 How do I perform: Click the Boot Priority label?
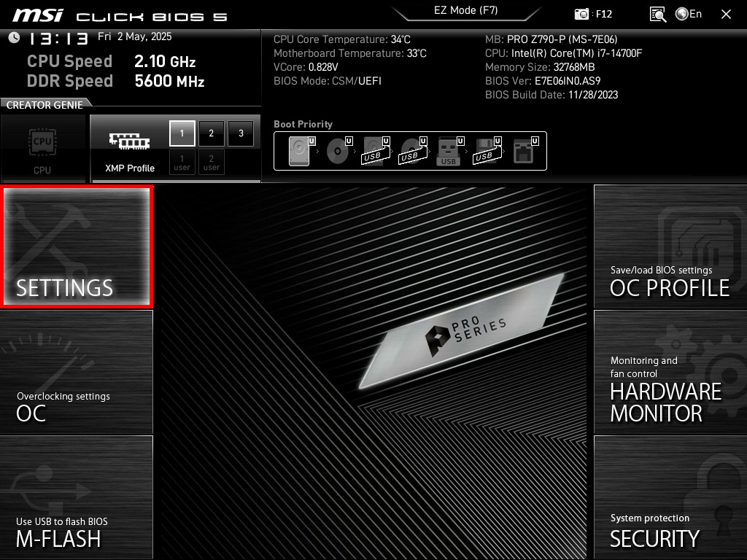(x=303, y=124)
